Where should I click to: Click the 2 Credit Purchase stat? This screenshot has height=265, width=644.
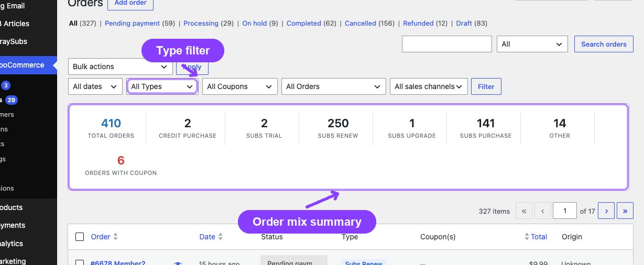click(x=188, y=128)
